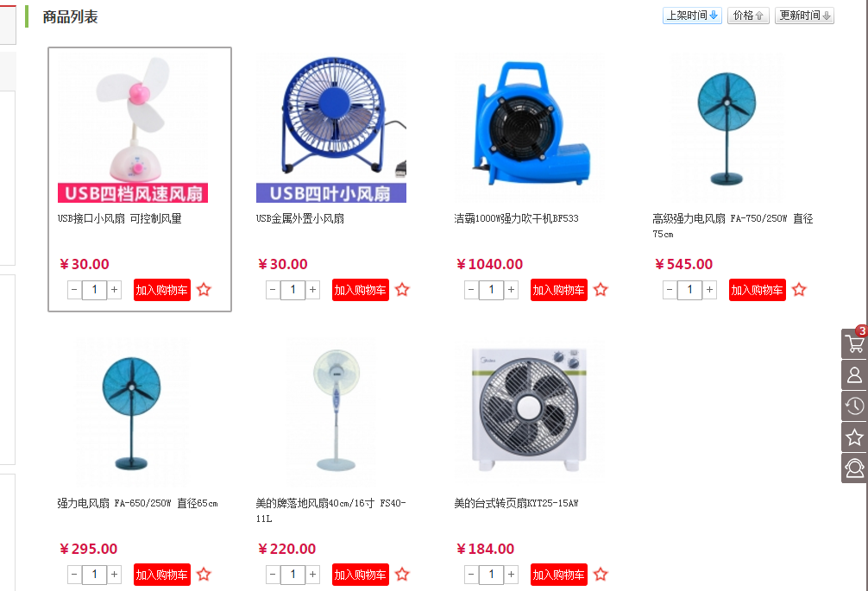Favorite the ¥545.00 fan with star icon
Viewport: 868px width, 591px height.
coord(799,289)
